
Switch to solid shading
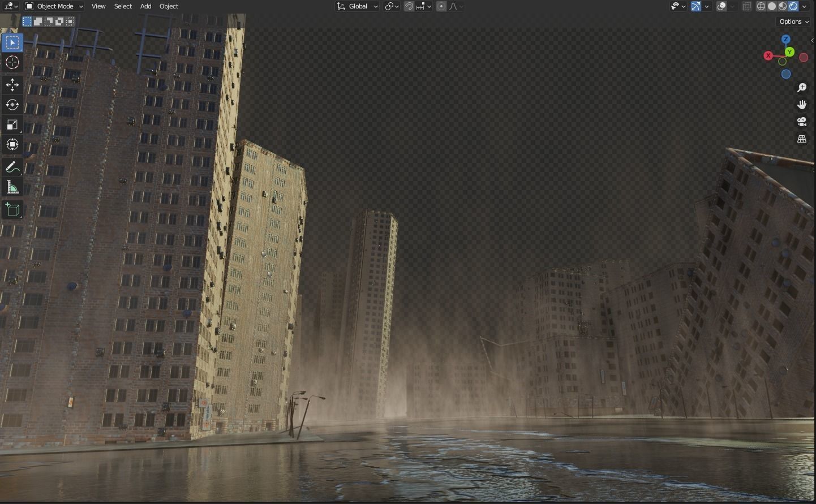click(772, 6)
